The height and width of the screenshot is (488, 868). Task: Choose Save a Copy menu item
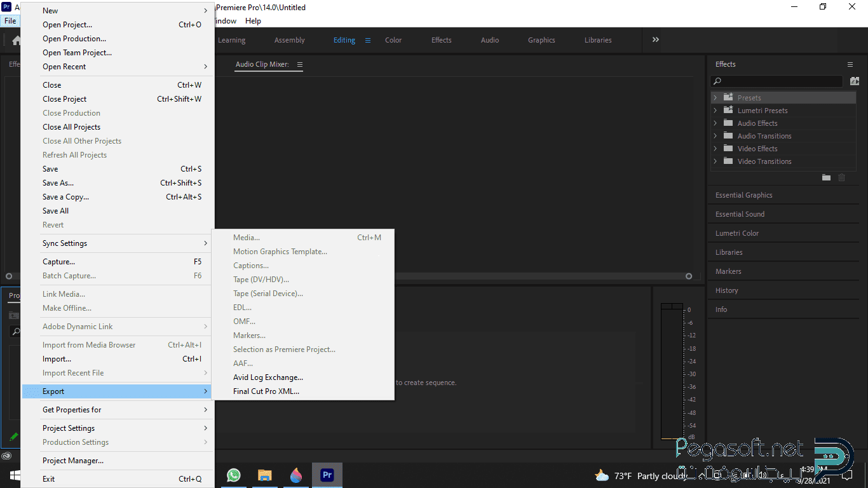point(118,197)
